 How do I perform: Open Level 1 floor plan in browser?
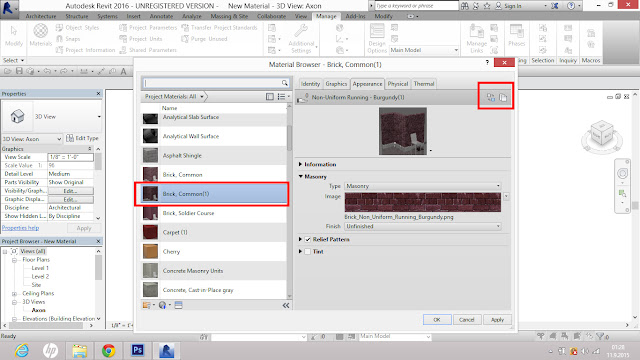(x=40, y=268)
